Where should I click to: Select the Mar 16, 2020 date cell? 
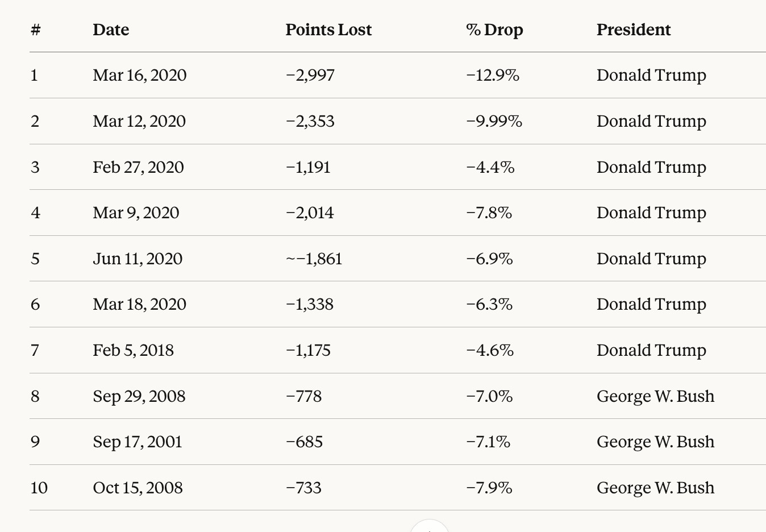(x=140, y=75)
